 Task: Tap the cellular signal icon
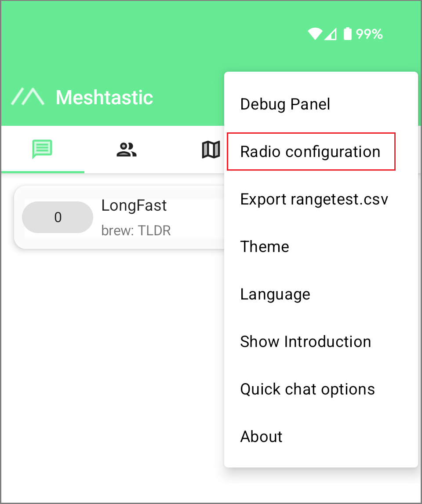coord(330,34)
